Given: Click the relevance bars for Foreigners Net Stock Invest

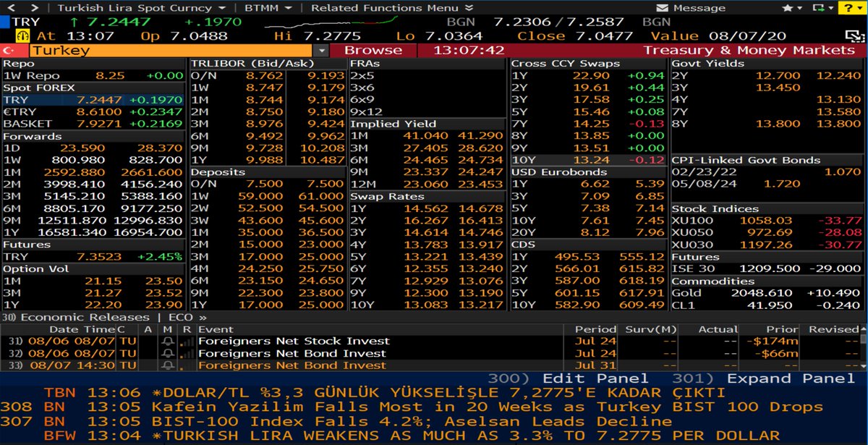Looking at the screenshot, I should [187, 342].
